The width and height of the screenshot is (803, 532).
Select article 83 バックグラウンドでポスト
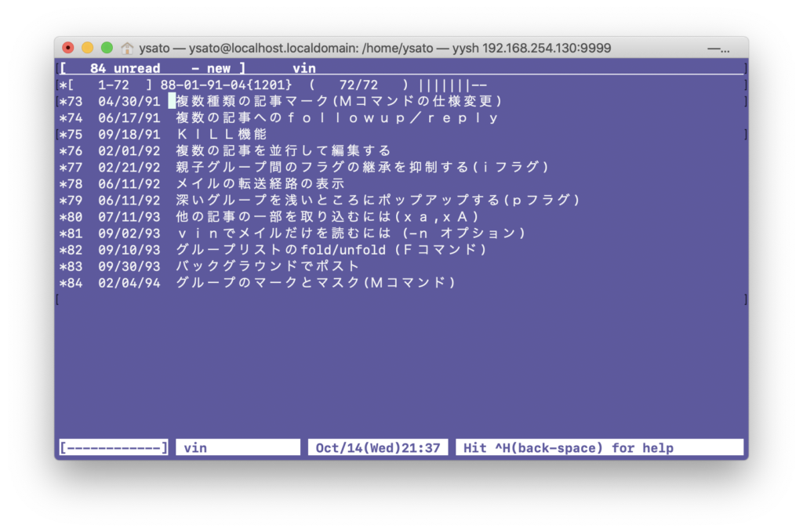267,266
